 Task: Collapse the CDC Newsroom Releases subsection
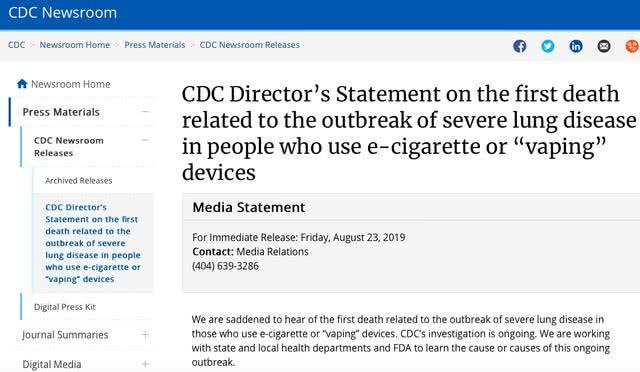pos(145,140)
